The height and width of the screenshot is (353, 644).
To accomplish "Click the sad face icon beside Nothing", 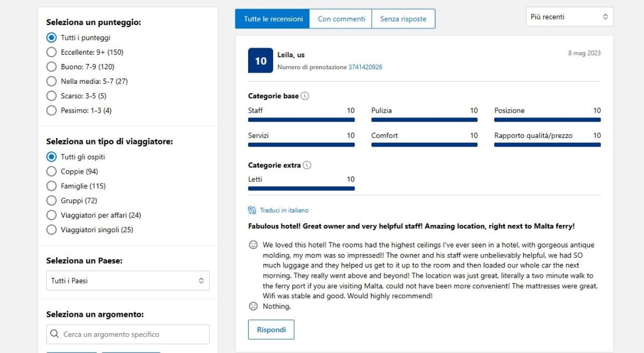I will [253, 306].
